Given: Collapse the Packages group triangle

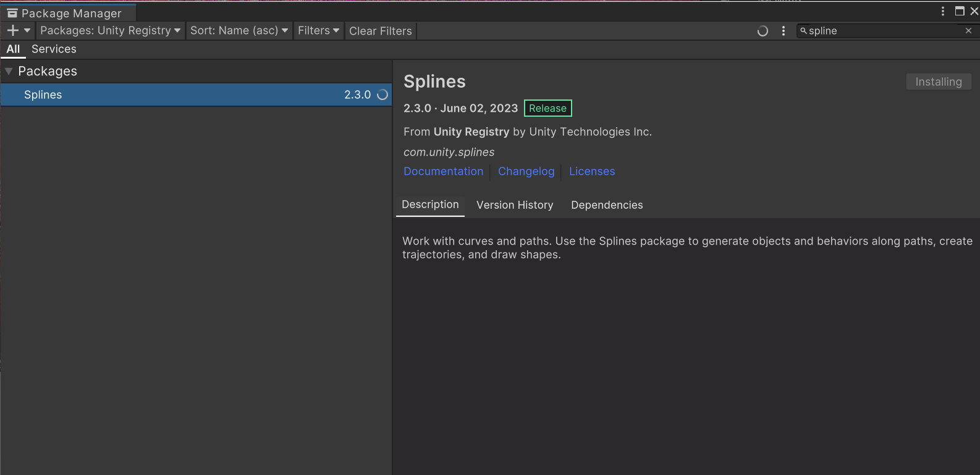Looking at the screenshot, I should [x=9, y=71].
